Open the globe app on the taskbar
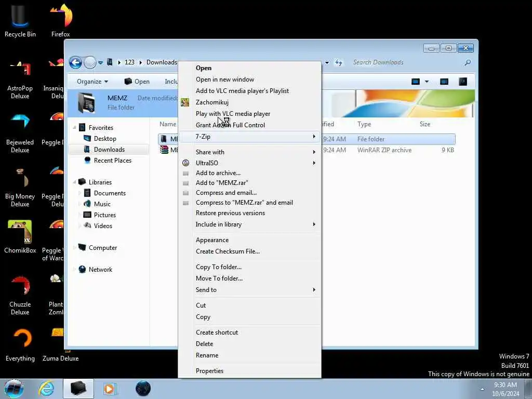532x399 pixels. 143,389
